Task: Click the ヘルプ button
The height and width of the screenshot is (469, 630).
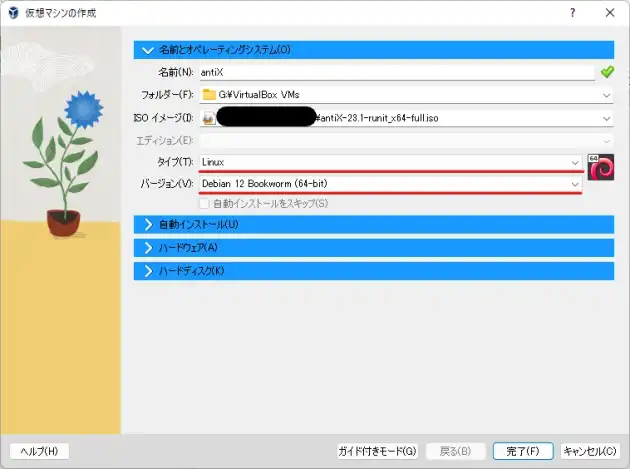Action: tap(38, 451)
